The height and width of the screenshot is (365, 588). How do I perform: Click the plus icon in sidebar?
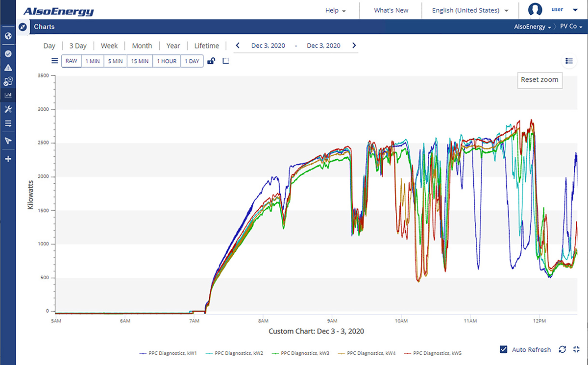(8, 159)
